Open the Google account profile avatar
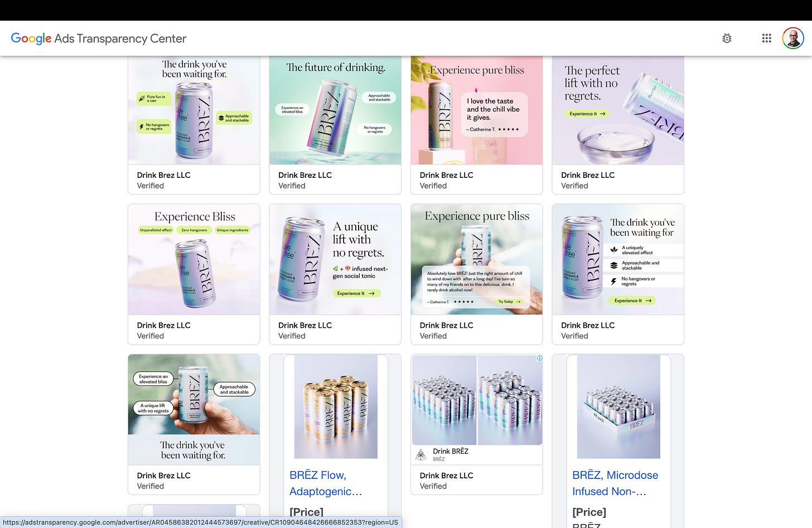812x528 pixels. [x=793, y=38]
